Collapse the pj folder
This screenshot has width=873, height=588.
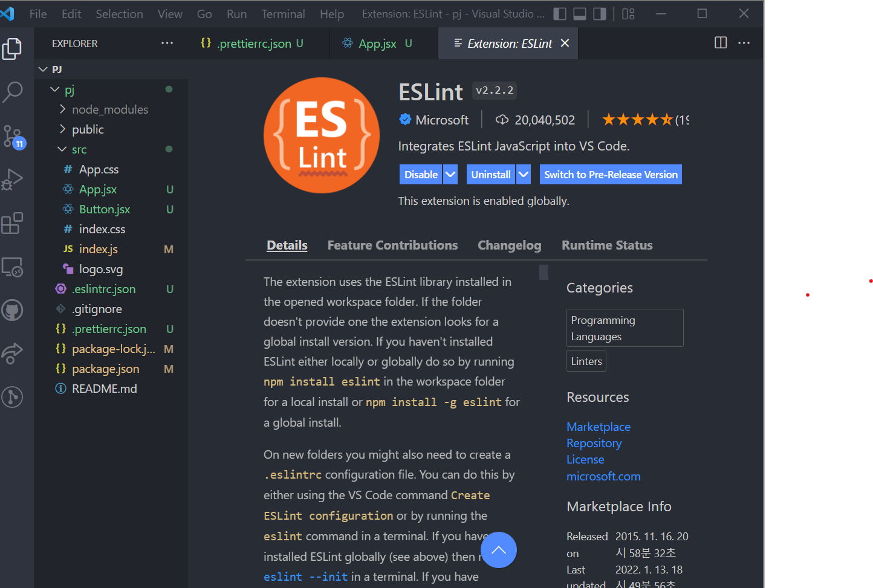pyautogui.click(x=54, y=89)
